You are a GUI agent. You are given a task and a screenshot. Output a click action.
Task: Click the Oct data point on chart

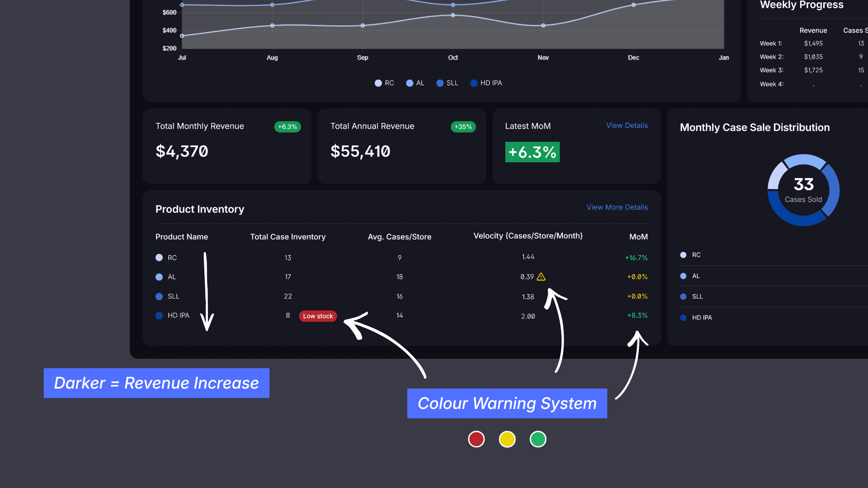pyautogui.click(x=453, y=15)
